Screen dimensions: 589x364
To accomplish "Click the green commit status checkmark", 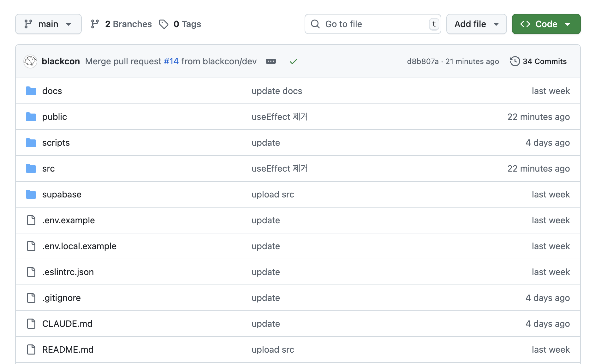I will [293, 61].
